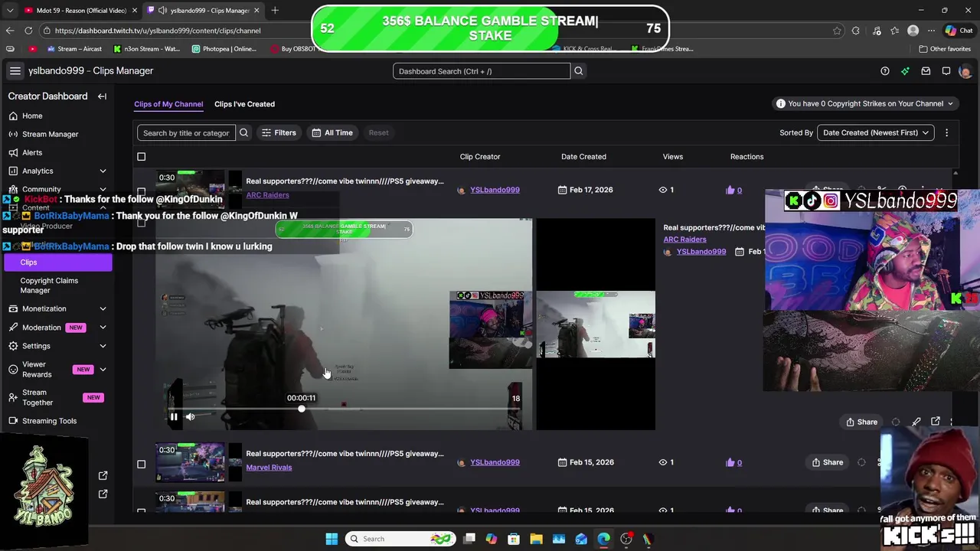Image resolution: width=980 pixels, height=551 pixels.
Task: Open the ARC Raiders category link in first row
Action: point(267,195)
